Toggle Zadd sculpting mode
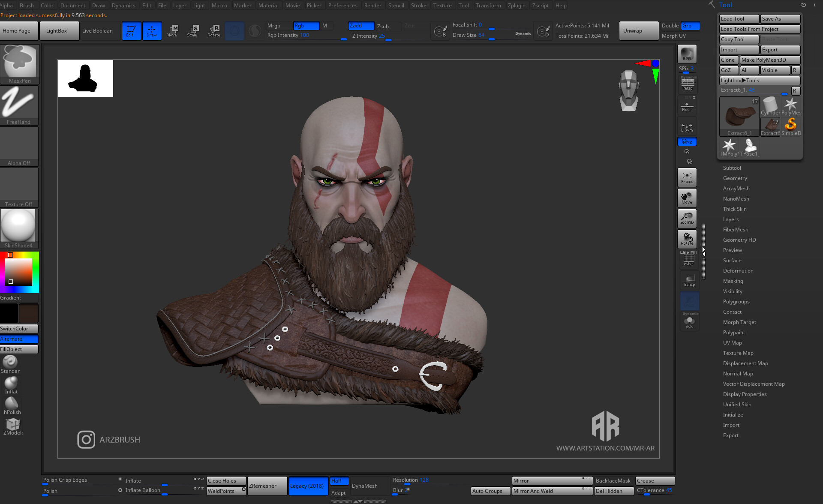823x504 pixels. [x=360, y=26]
